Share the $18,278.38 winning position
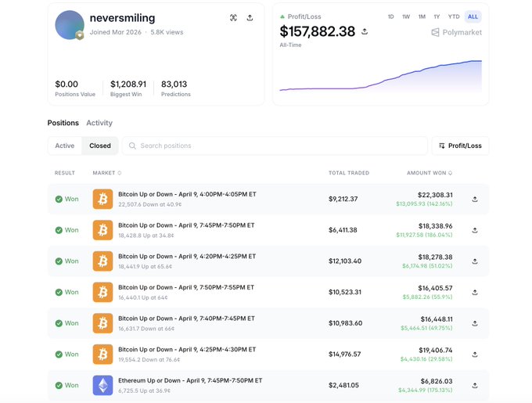This screenshot has height=403, width=532. point(475,261)
